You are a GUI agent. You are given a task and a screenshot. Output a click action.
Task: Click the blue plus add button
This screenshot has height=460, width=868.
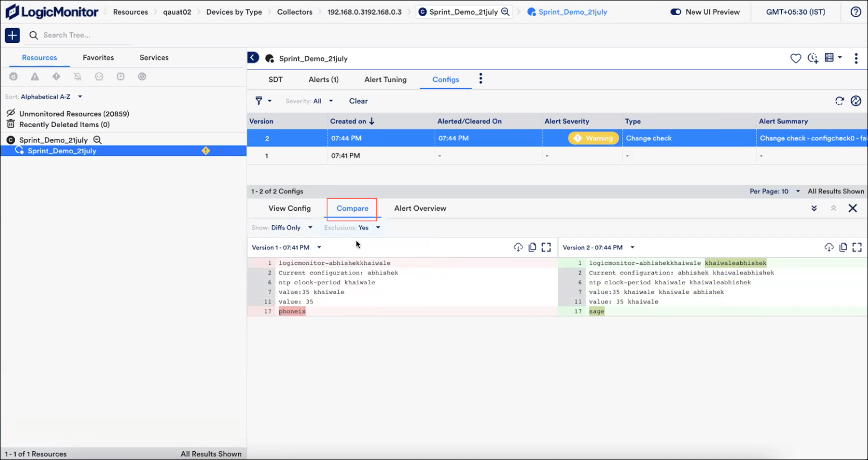coord(12,35)
